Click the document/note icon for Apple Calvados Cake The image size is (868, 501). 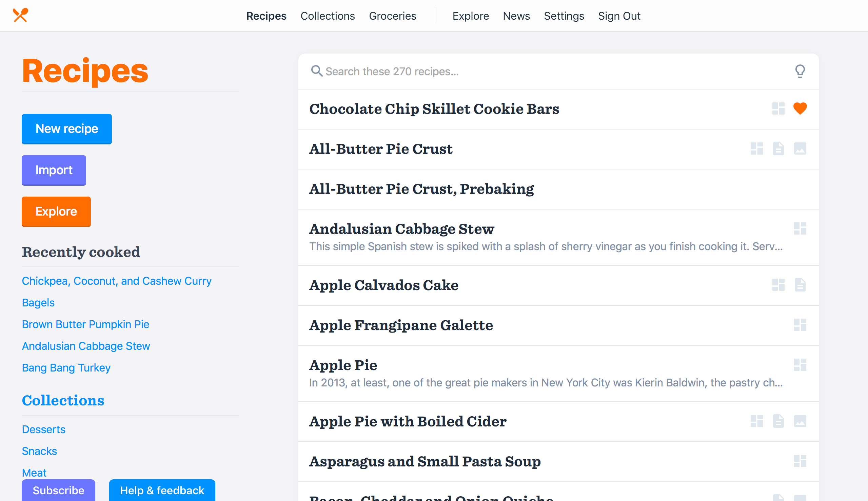[x=801, y=286]
